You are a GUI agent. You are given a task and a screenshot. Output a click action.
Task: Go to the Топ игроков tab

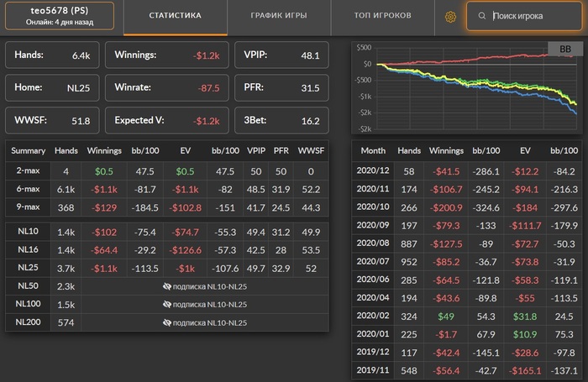click(x=383, y=17)
